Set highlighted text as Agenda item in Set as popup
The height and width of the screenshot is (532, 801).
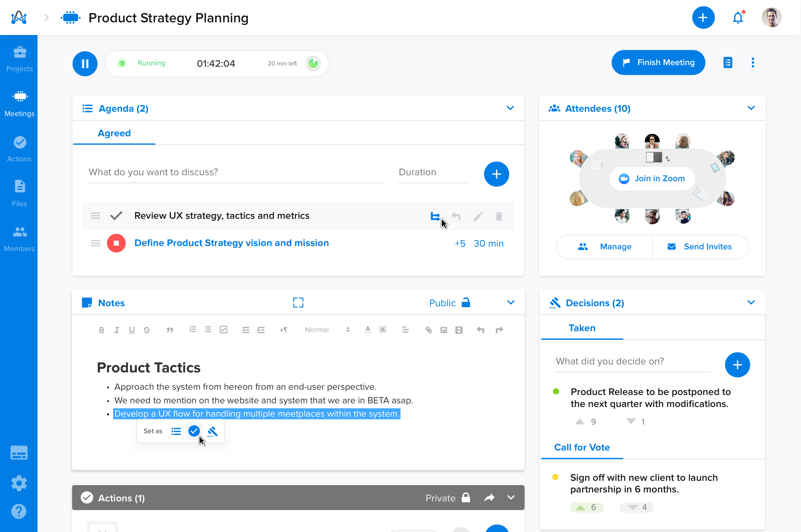click(176, 431)
